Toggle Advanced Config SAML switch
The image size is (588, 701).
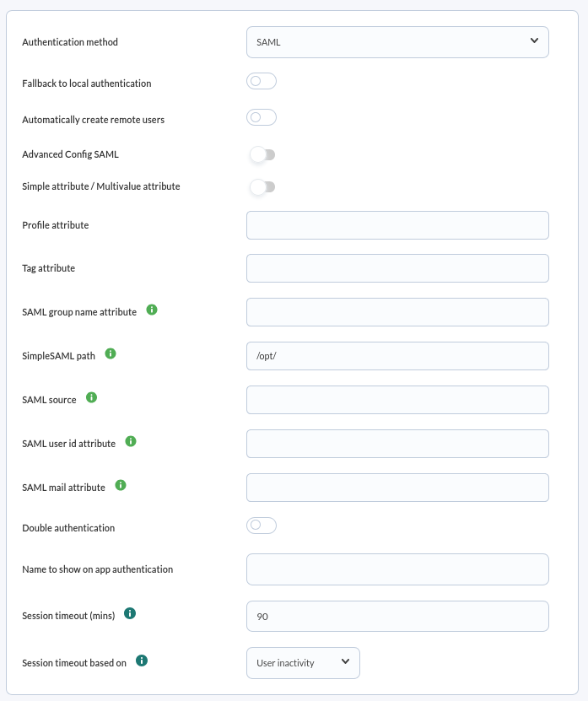click(262, 154)
